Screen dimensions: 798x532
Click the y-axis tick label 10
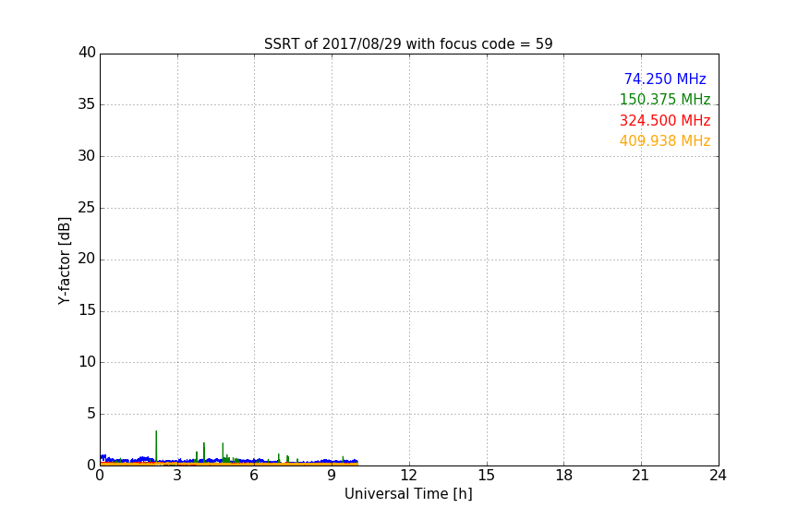click(87, 362)
